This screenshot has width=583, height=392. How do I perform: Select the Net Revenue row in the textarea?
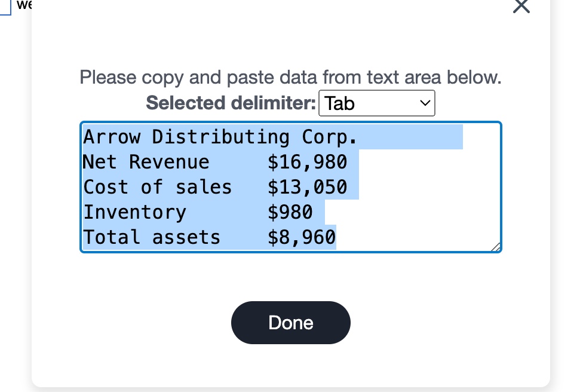[215, 162]
